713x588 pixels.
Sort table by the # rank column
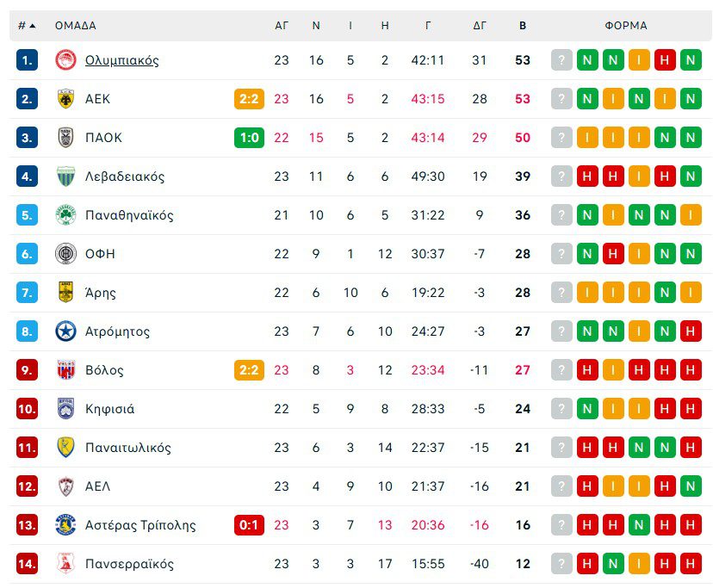27,26
